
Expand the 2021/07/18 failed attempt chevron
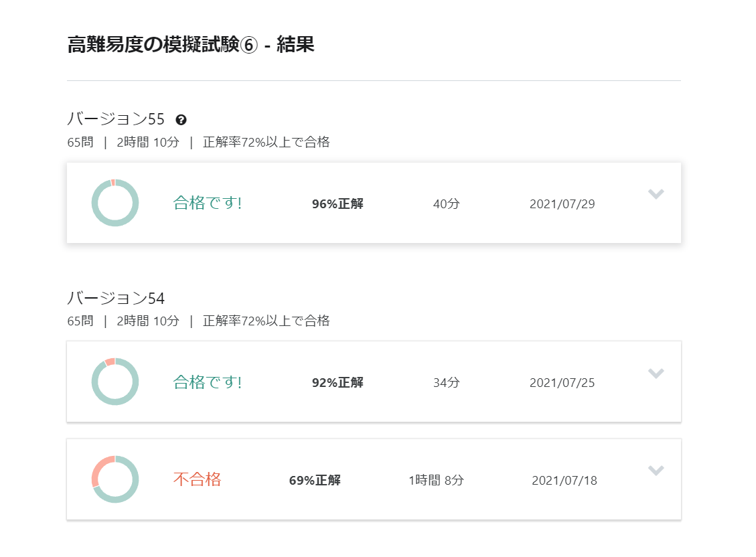pos(656,471)
